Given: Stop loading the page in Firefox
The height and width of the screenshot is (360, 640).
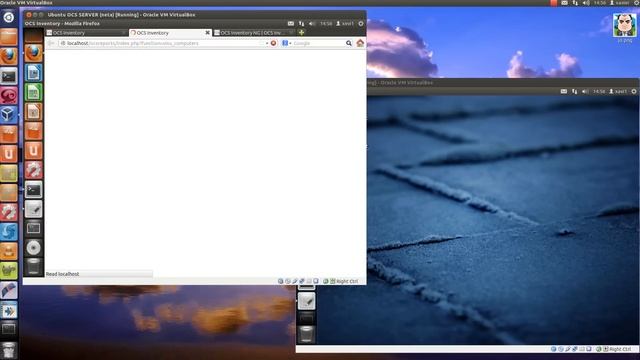Looking at the screenshot, I should point(273,43).
